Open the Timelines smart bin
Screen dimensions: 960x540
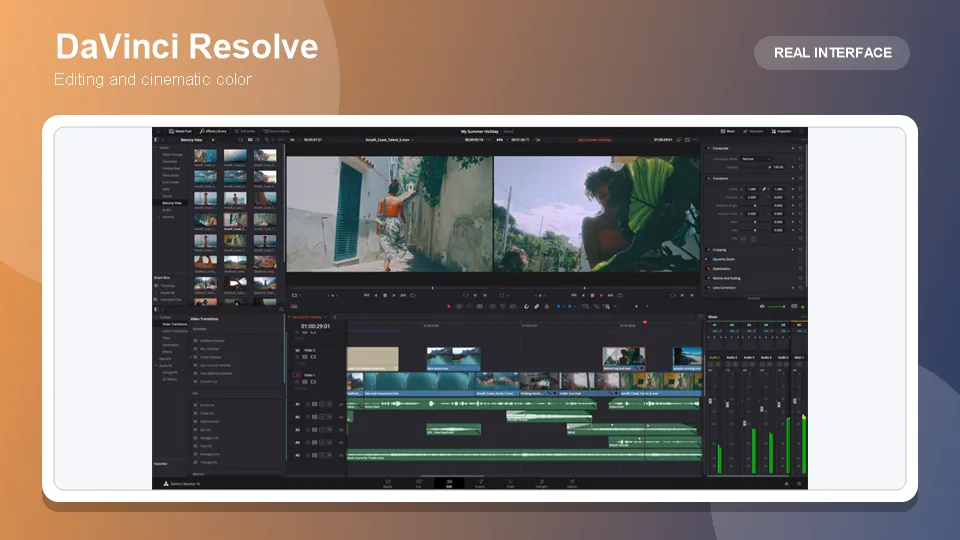[x=167, y=285]
